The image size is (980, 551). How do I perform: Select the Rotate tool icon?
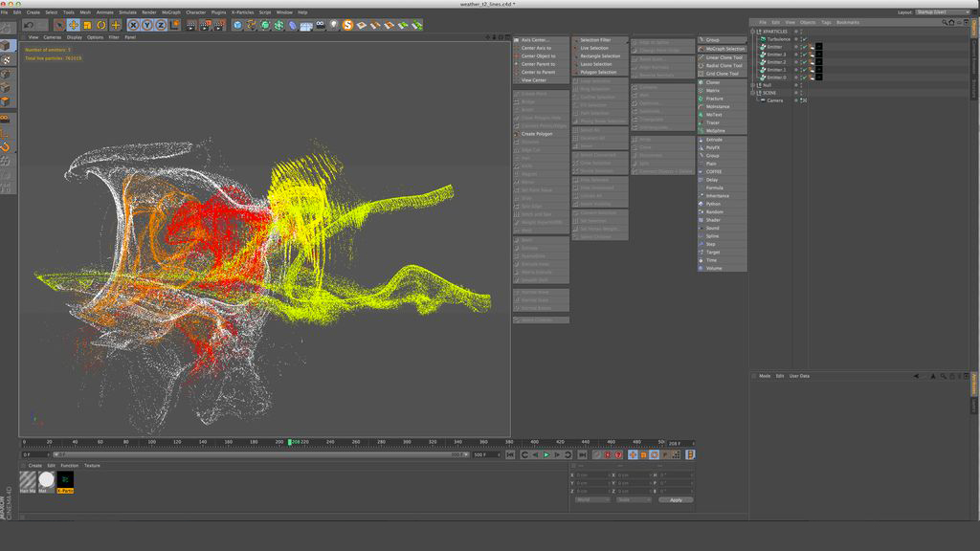[x=101, y=25]
